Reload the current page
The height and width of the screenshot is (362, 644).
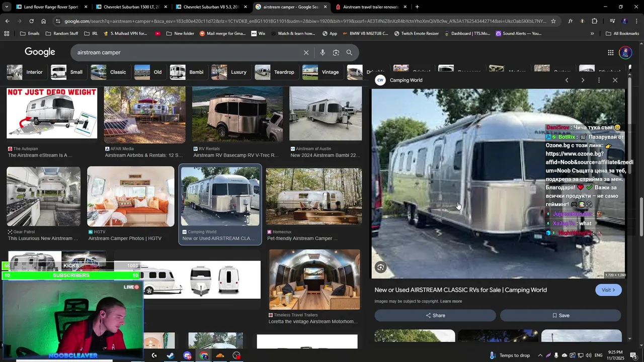coord(31,21)
